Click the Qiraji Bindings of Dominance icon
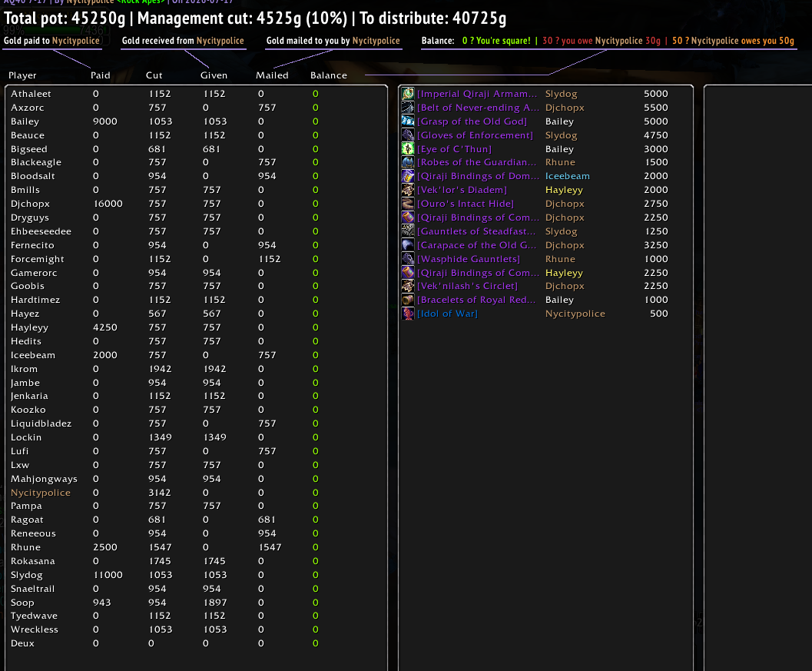 click(408, 176)
